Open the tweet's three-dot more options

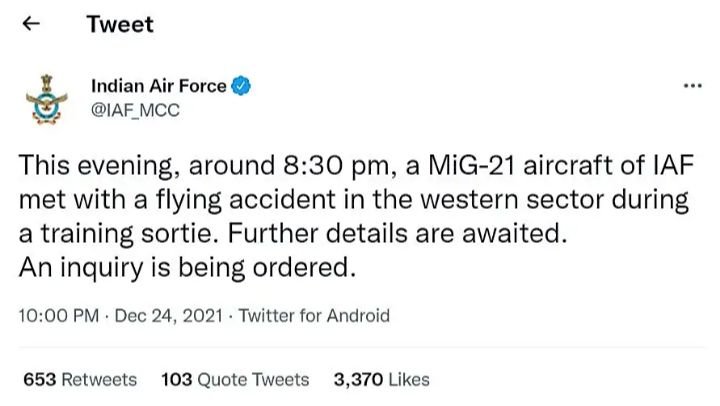tap(691, 86)
